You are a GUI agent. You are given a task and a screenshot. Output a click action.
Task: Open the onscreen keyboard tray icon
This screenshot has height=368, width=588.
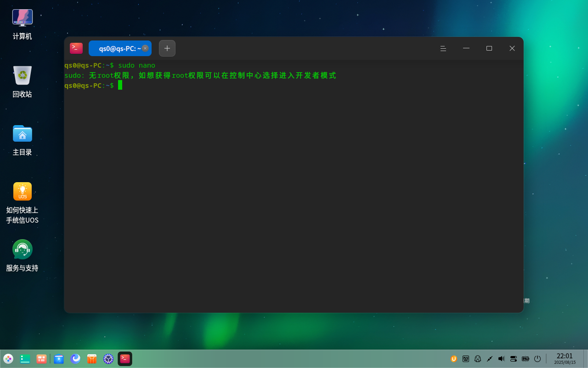point(466,359)
